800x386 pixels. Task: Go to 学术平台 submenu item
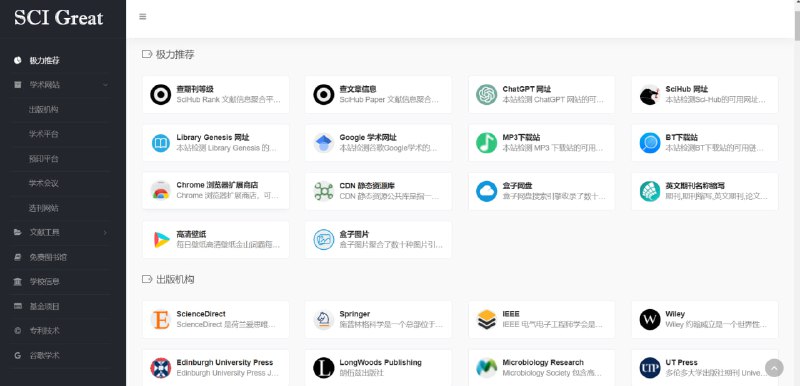pyautogui.click(x=44, y=134)
